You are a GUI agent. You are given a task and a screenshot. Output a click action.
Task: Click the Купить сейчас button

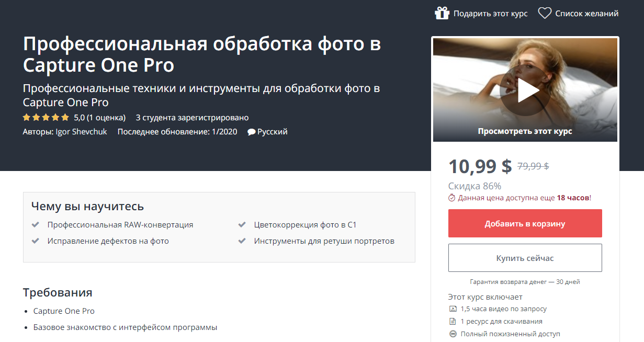(525, 258)
